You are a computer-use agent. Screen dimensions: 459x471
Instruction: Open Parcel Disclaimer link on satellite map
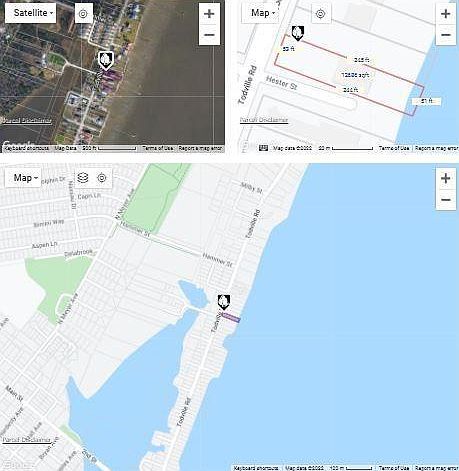(x=27, y=121)
